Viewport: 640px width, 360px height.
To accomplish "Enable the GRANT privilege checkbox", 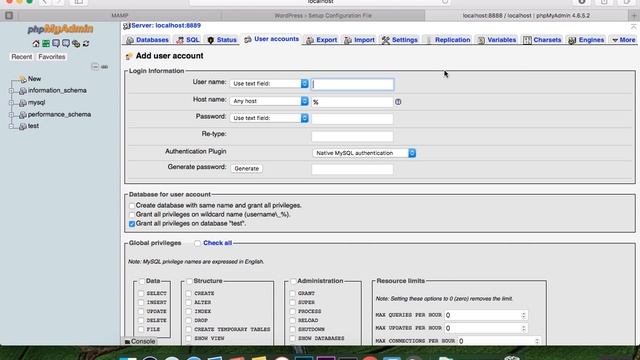I will (292, 293).
